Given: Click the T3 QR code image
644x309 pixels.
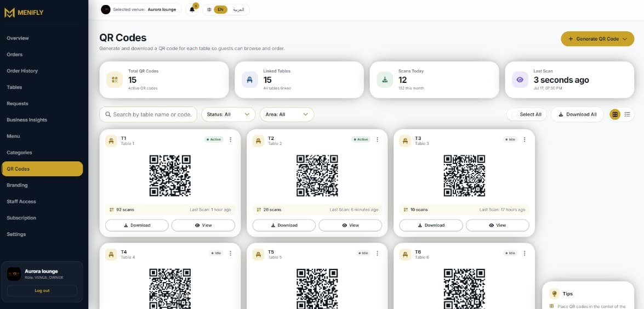Looking at the screenshot, I should click(x=464, y=176).
